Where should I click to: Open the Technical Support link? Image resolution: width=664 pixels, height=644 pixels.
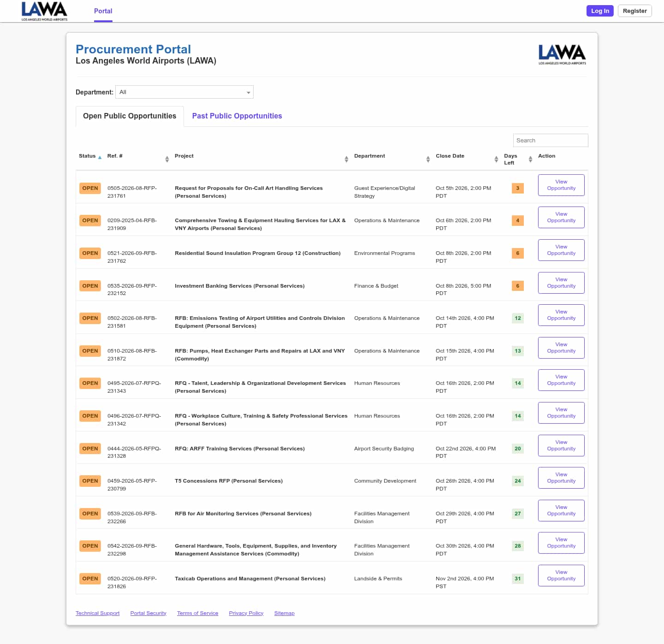tap(97, 613)
